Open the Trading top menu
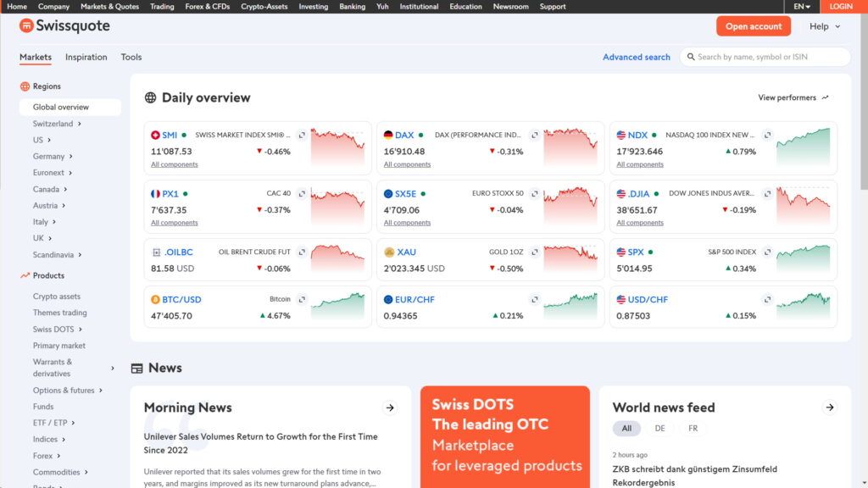868x488 pixels. [x=162, y=7]
